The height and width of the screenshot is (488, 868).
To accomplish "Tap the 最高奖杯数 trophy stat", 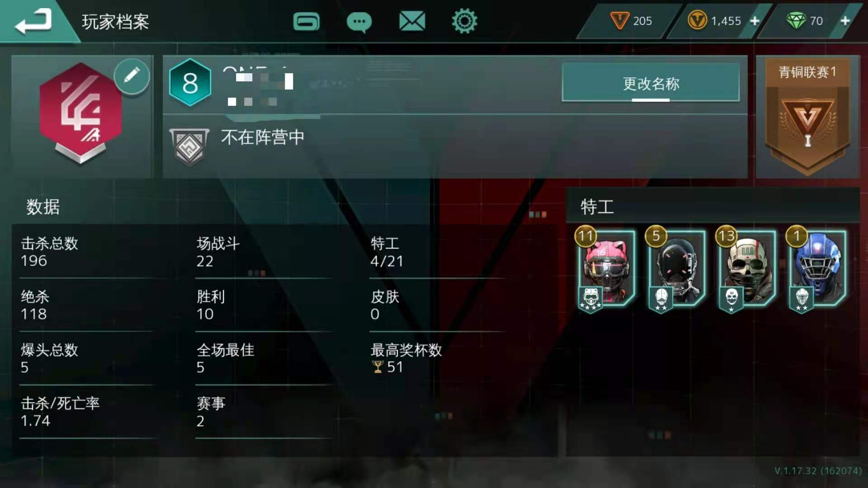I will [406, 358].
